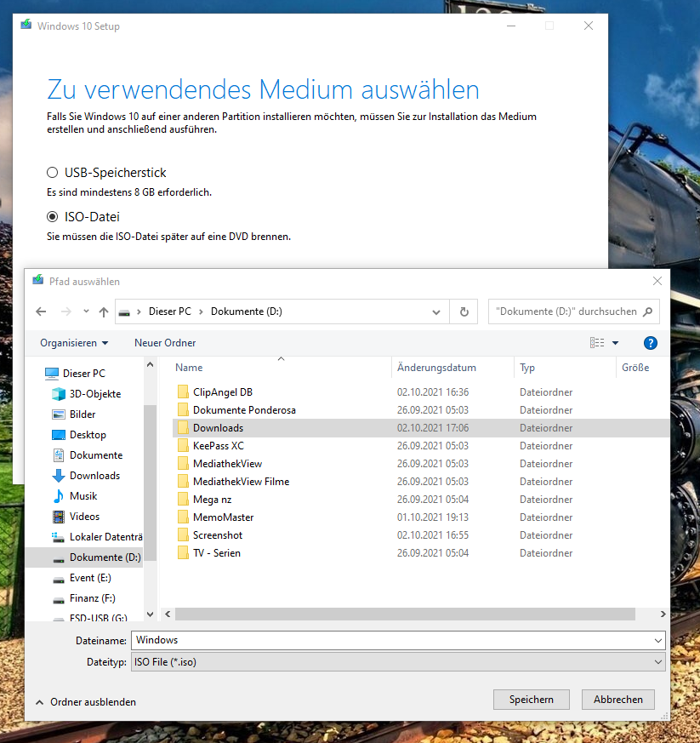Open the Dateityp ISO File dropdown
The height and width of the screenshot is (743, 700).
(657, 662)
